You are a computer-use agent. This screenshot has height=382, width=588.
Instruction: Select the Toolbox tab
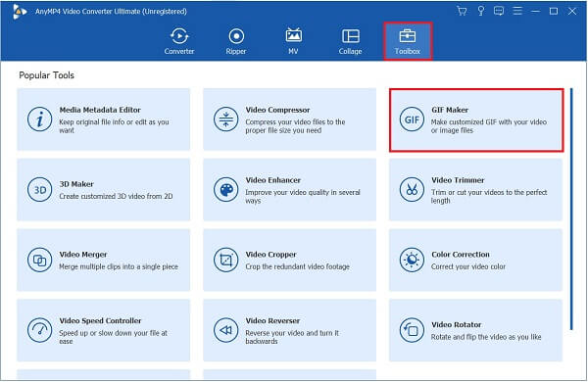pyautogui.click(x=408, y=41)
